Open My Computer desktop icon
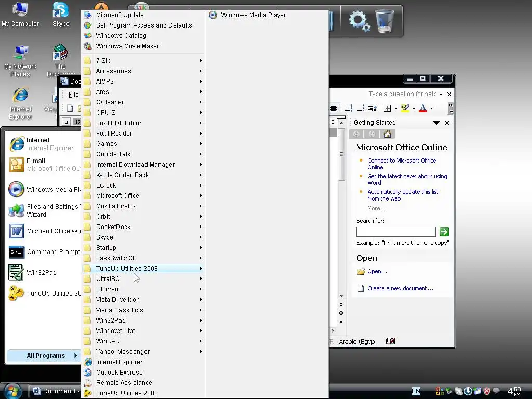 (x=20, y=15)
